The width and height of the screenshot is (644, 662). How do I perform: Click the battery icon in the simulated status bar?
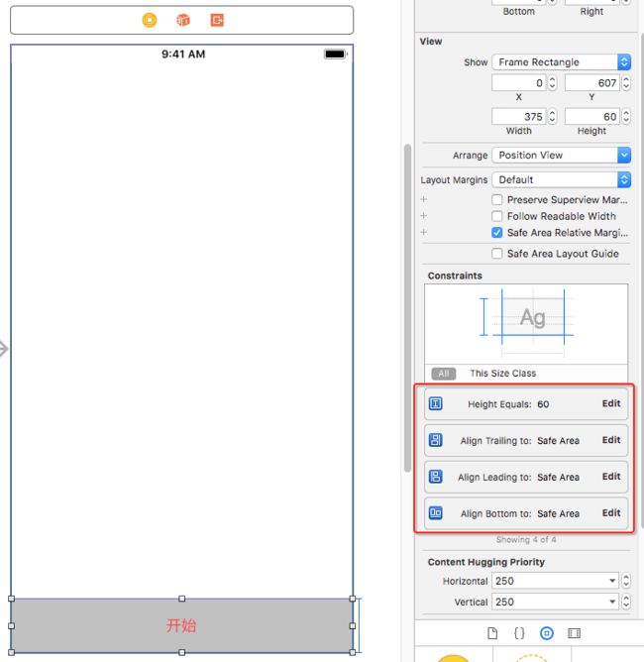click(336, 55)
